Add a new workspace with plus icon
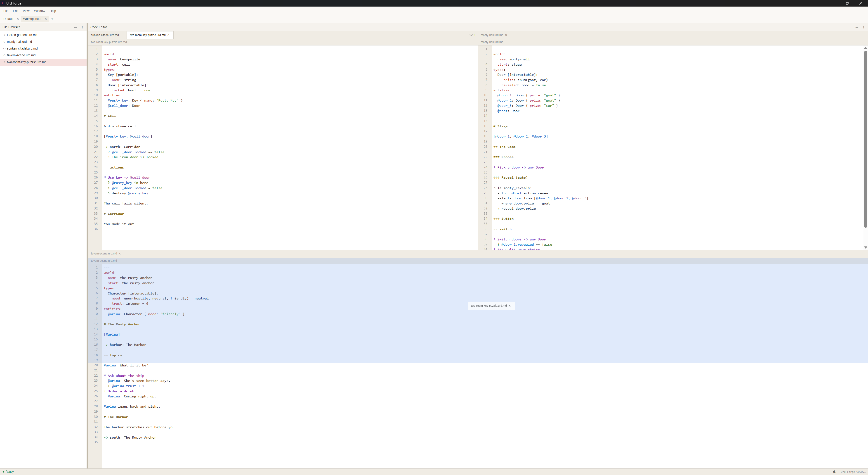 pyautogui.click(x=52, y=19)
